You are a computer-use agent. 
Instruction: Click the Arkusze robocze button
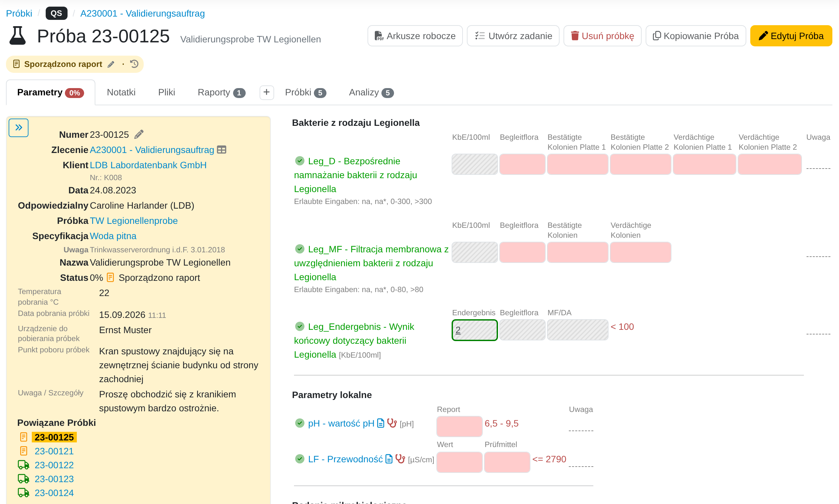tap(415, 36)
